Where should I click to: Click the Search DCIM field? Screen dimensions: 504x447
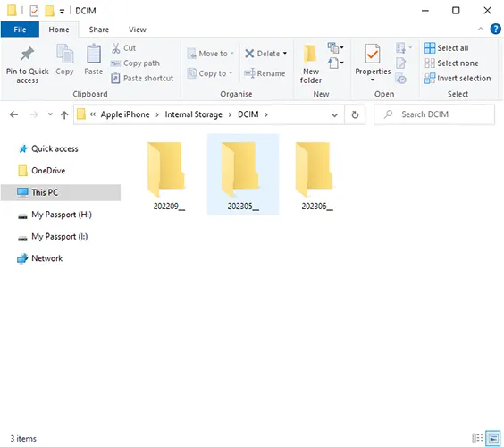click(x=434, y=114)
